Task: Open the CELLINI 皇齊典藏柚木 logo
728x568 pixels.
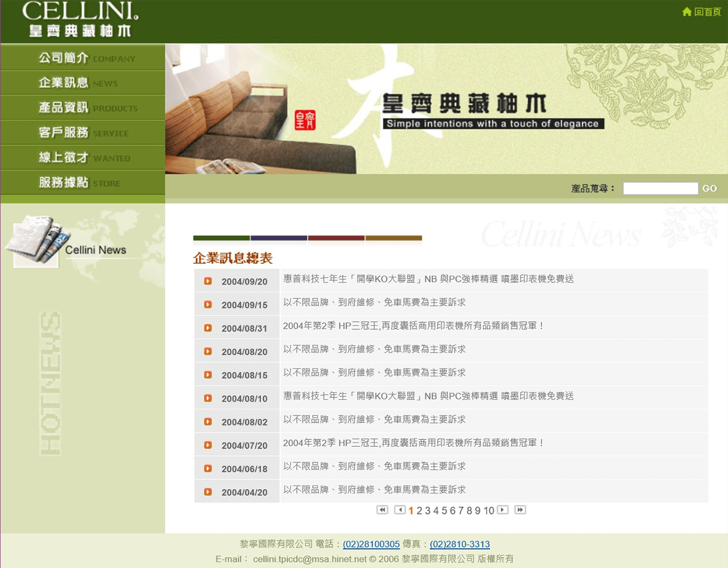Action: 80,20
